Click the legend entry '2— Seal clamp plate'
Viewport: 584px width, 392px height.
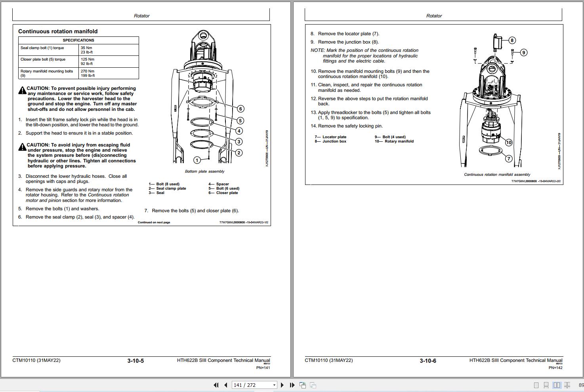pyautogui.click(x=167, y=188)
